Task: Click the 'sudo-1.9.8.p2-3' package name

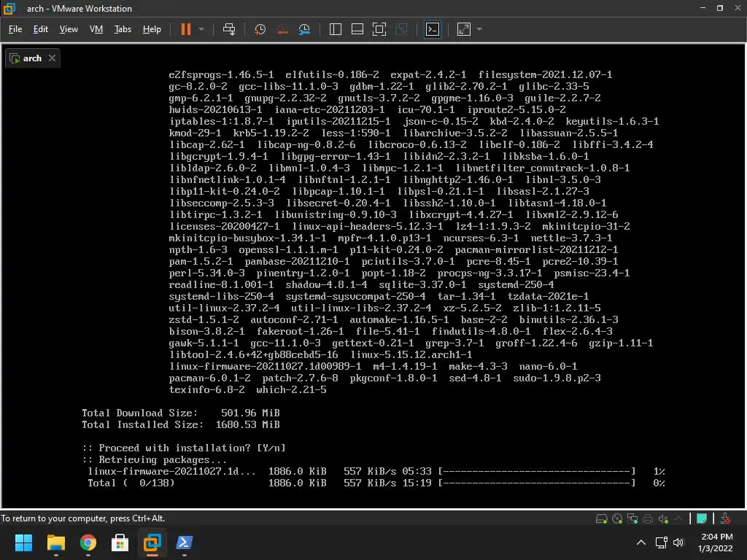Action: point(557,378)
